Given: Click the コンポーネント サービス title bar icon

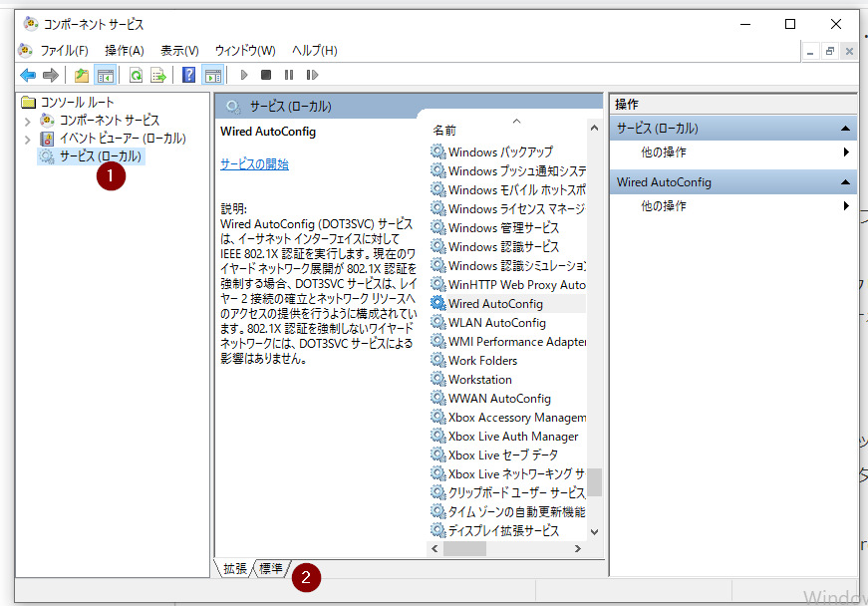Looking at the screenshot, I should pyautogui.click(x=31, y=24).
